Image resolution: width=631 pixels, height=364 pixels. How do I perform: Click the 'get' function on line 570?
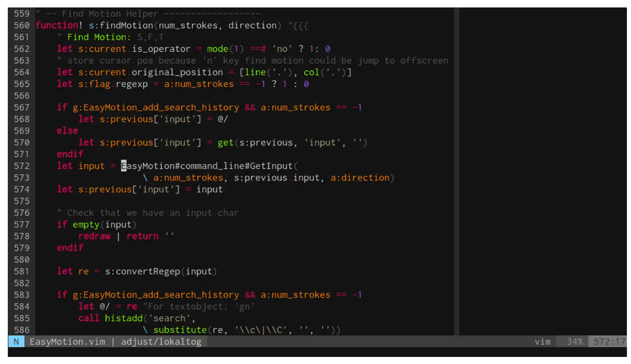point(226,143)
